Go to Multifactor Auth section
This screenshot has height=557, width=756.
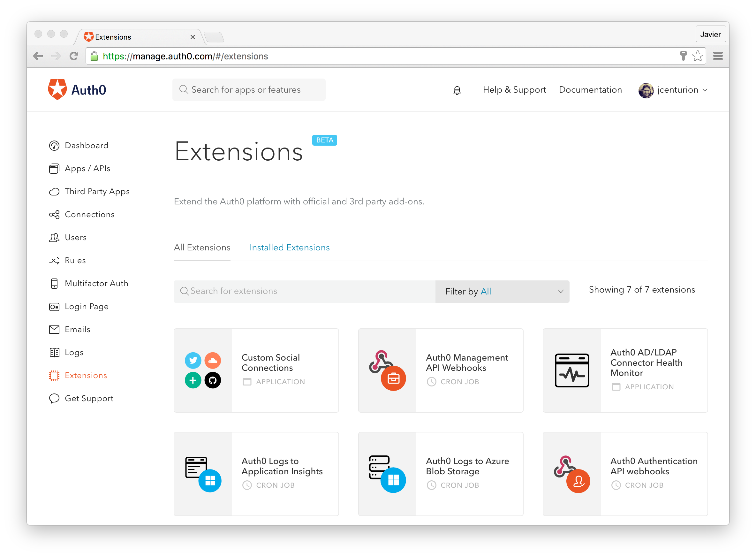[96, 284]
